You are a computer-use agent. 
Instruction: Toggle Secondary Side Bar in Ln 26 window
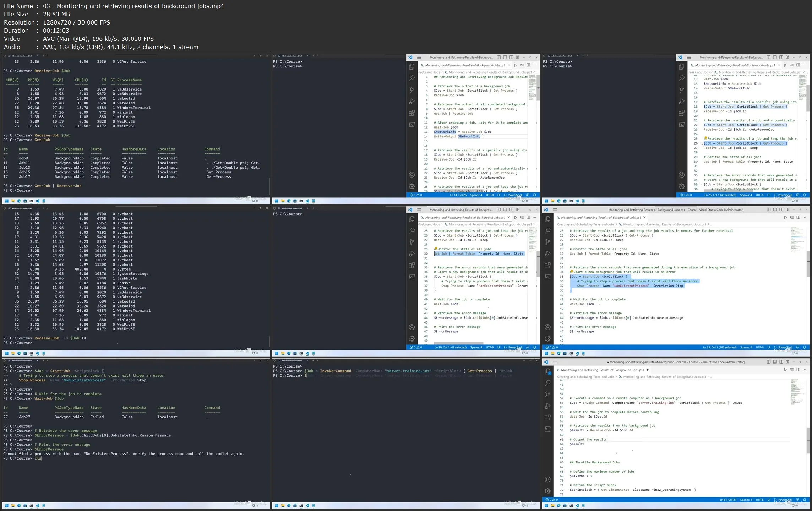781,57
